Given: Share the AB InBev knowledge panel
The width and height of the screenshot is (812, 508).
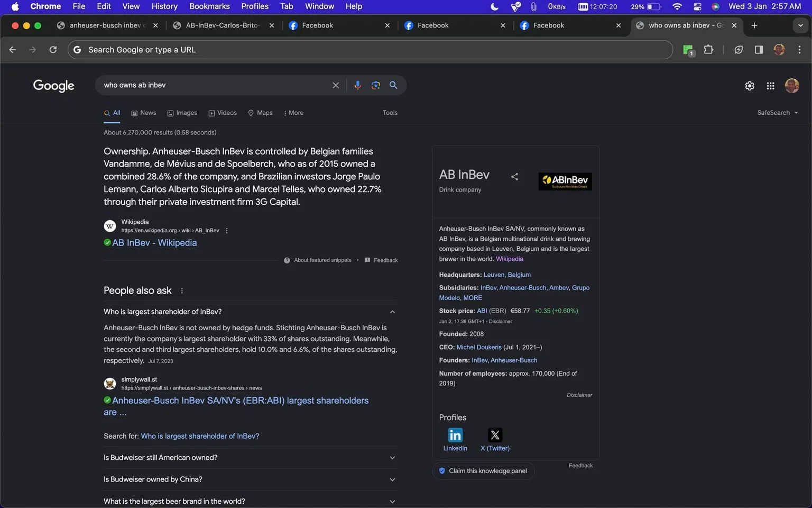Looking at the screenshot, I should click(514, 177).
